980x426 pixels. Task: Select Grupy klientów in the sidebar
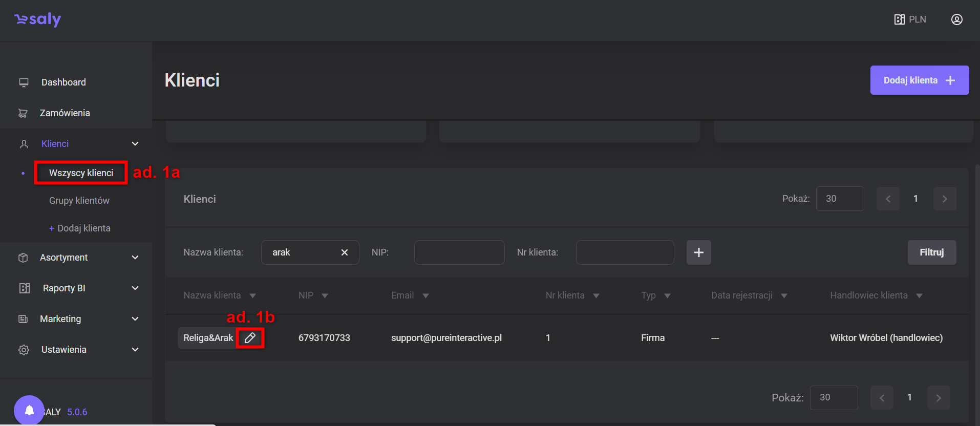[79, 201]
